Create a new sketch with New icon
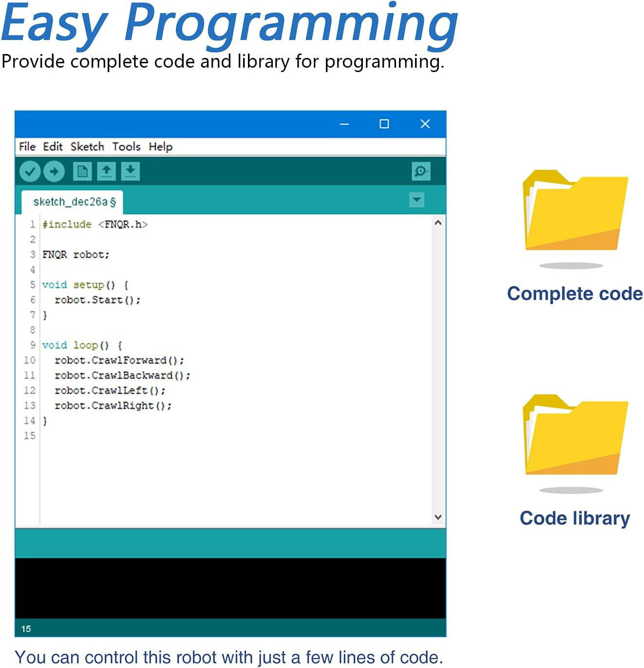Screen dimensions: 644x668 coord(82,171)
